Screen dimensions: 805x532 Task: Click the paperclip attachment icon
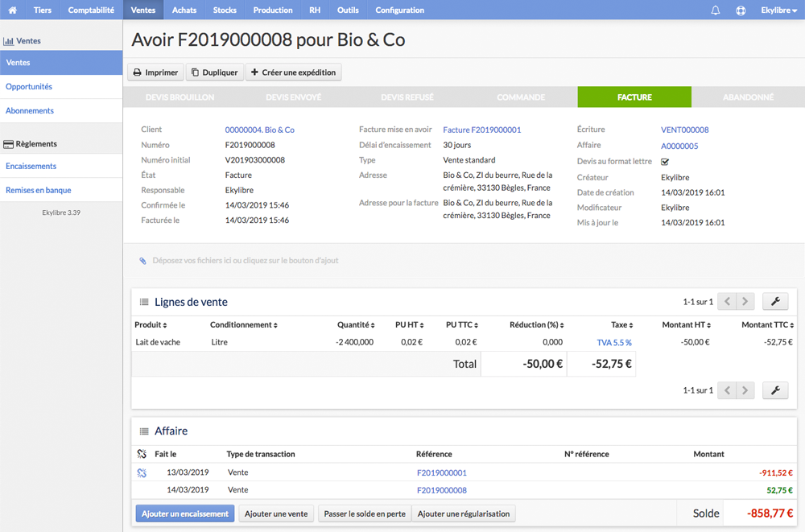[x=142, y=261]
